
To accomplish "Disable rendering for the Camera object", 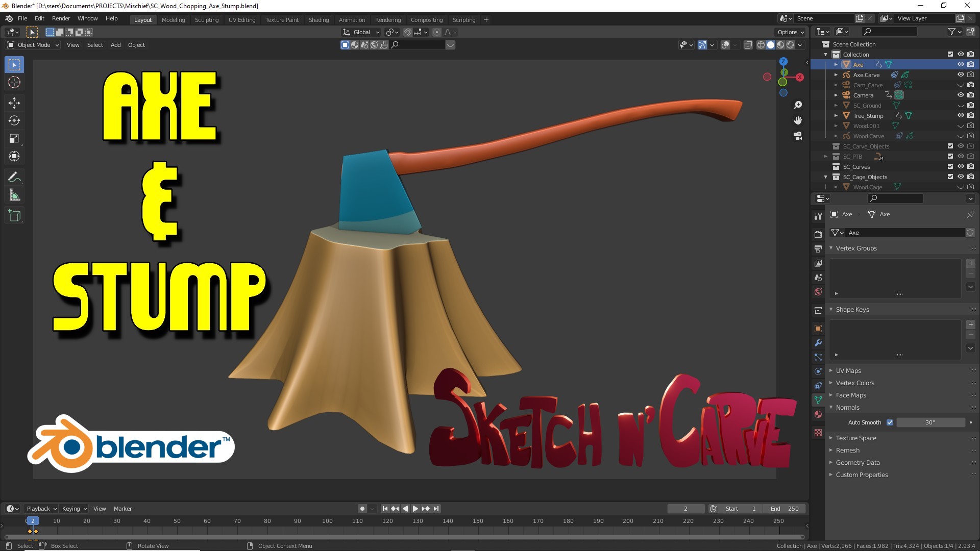I will coord(971,95).
